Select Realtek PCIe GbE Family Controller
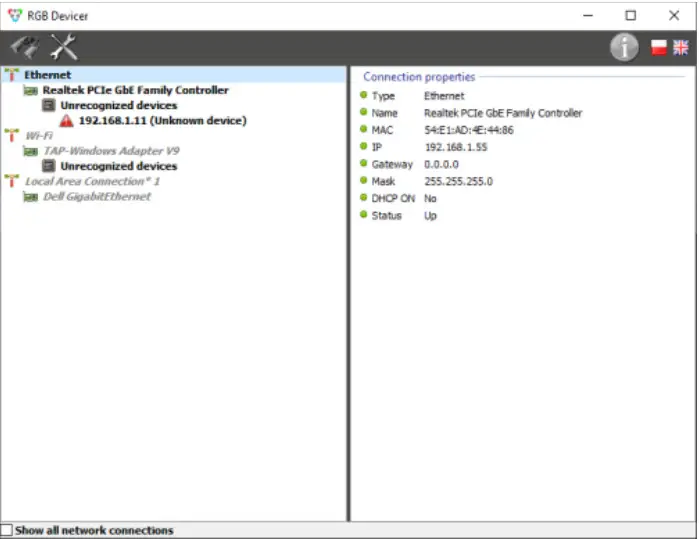 click(136, 90)
